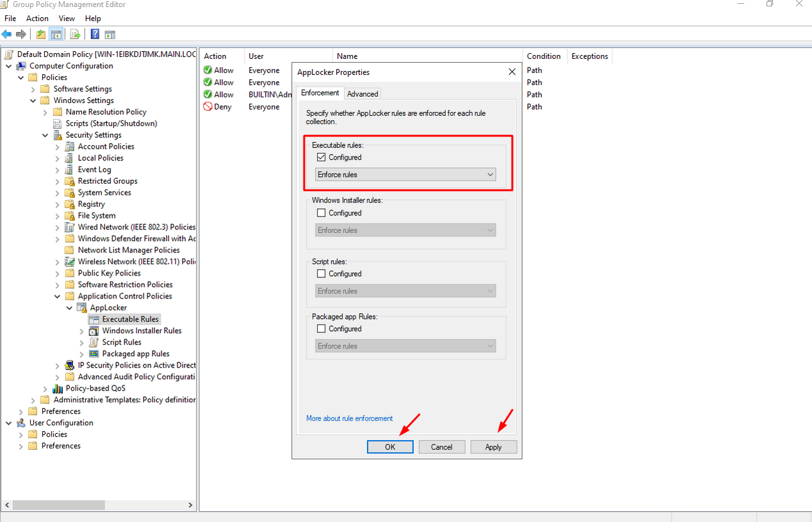
Task: Click the Show/Hide Action Pane icon
Action: [x=110, y=35]
